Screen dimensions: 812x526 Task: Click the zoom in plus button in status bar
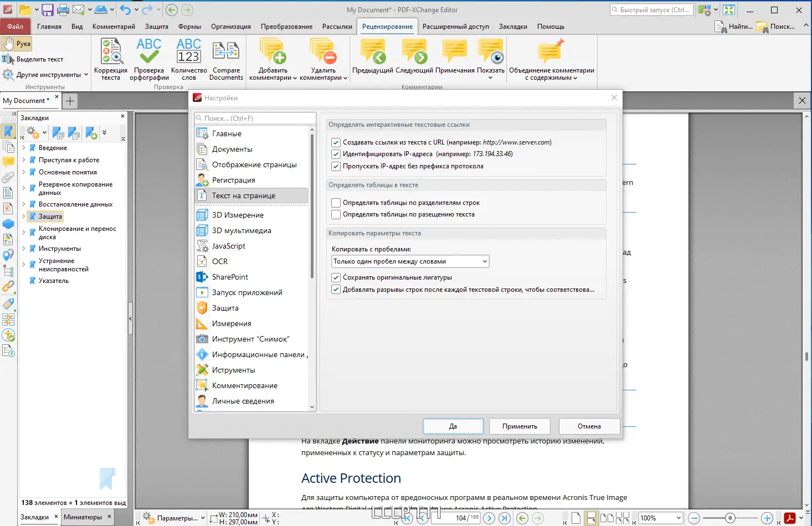click(767, 518)
